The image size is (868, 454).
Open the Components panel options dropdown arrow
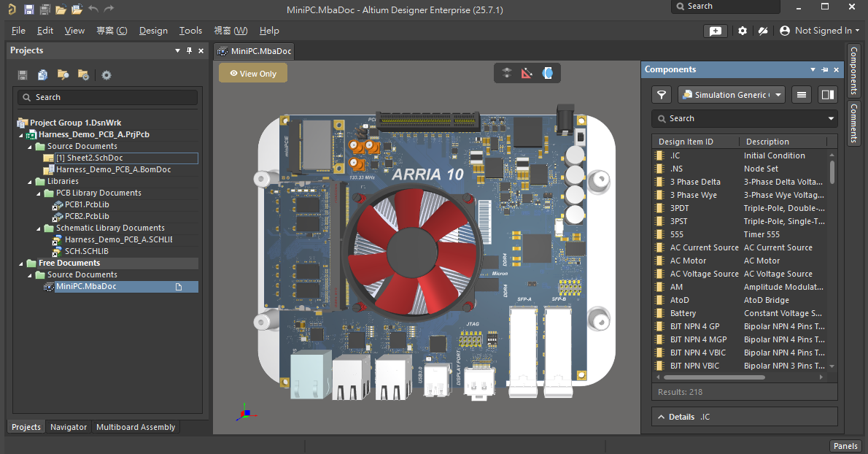[813, 70]
